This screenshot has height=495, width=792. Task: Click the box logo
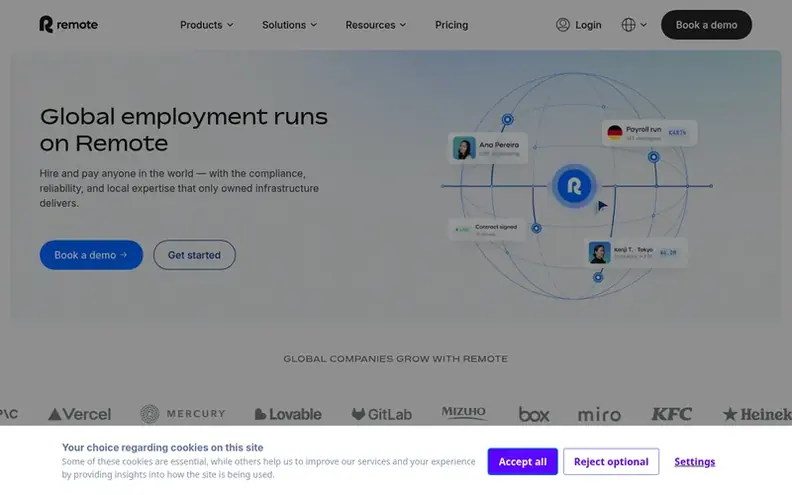pyautogui.click(x=534, y=414)
